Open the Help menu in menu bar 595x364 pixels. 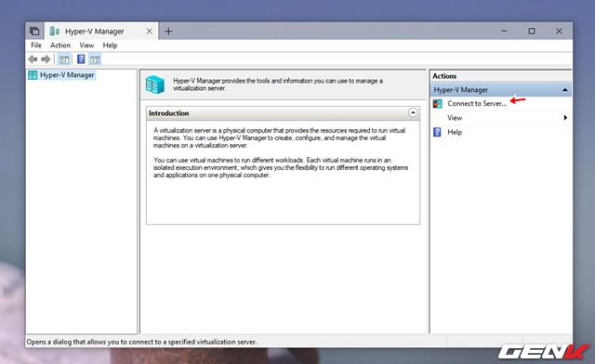point(110,45)
